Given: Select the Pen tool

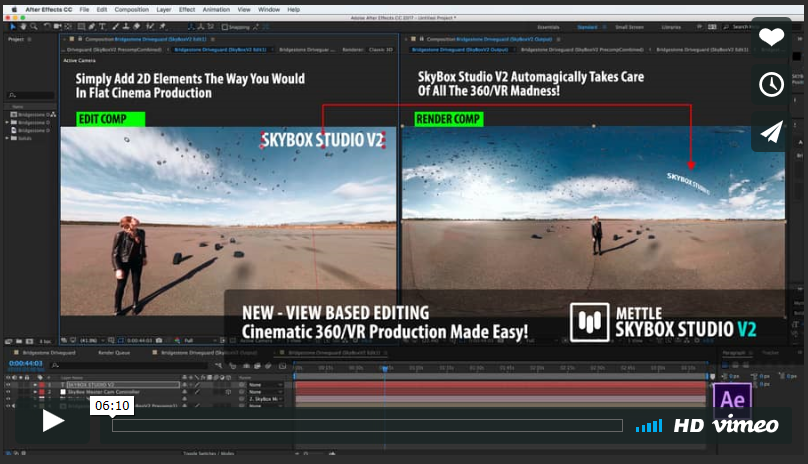Looking at the screenshot, I should [x=92, y=26].
